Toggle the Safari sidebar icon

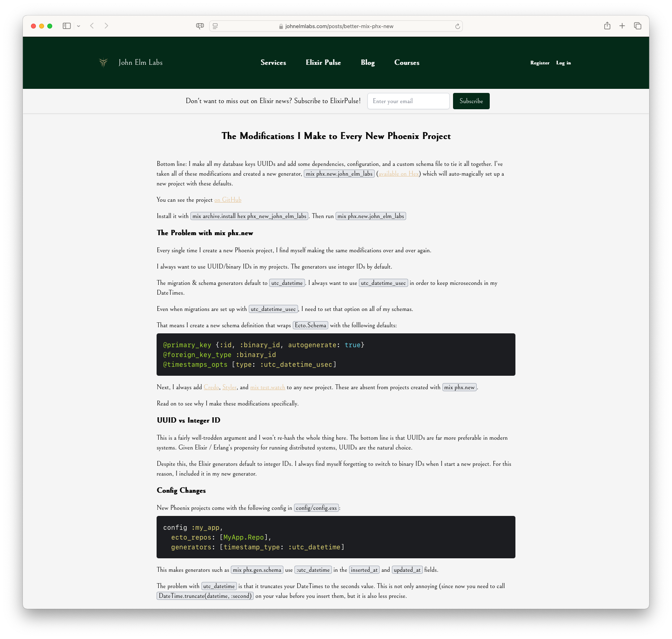click(67, 26)
